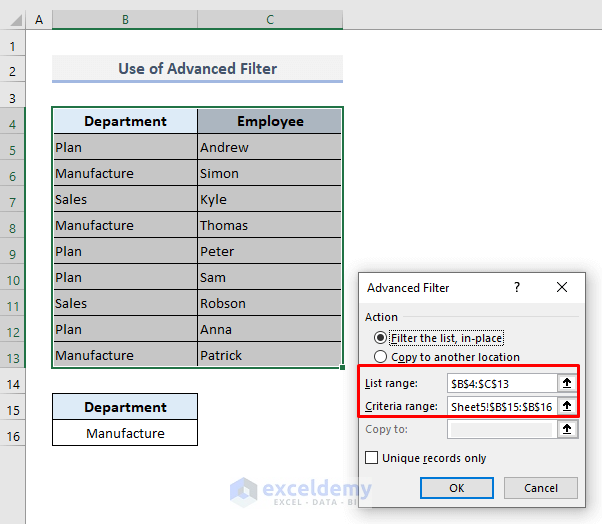Select the Employee header cell
The image size is (602, 524).
point(270,121)
